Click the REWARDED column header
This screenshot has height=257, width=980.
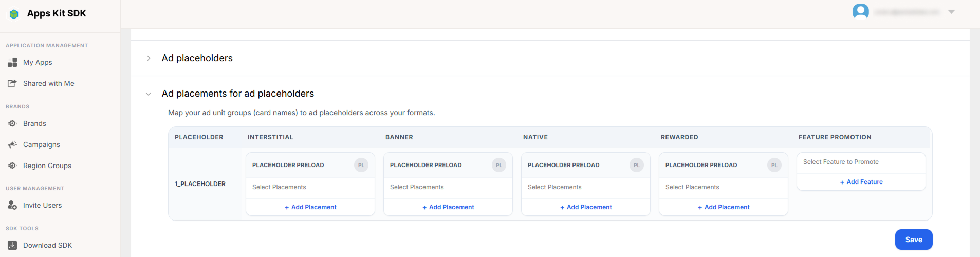coord(679,137)
